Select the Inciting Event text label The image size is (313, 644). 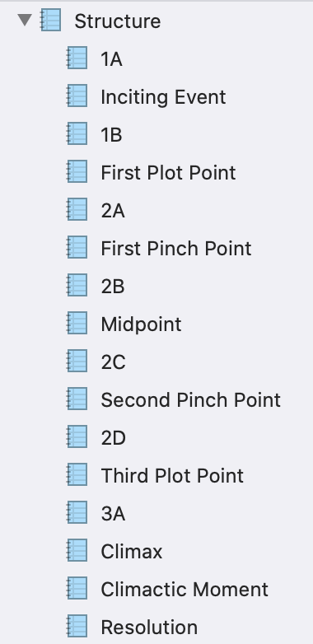163,97
